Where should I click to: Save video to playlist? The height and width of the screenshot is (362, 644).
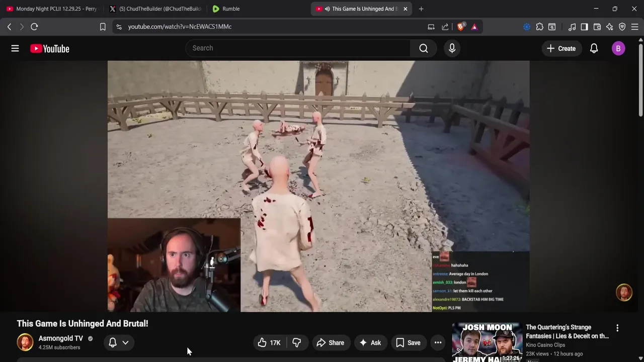point(408,343)
